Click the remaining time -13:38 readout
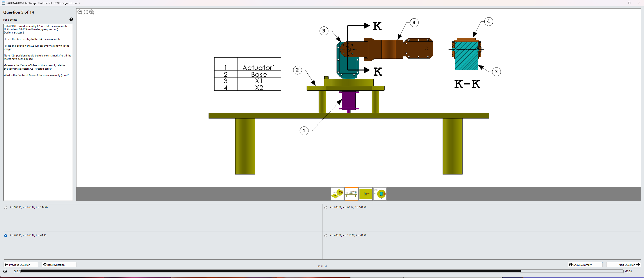The height and width of the screenshot is (278, 644). tap(628, 271)
